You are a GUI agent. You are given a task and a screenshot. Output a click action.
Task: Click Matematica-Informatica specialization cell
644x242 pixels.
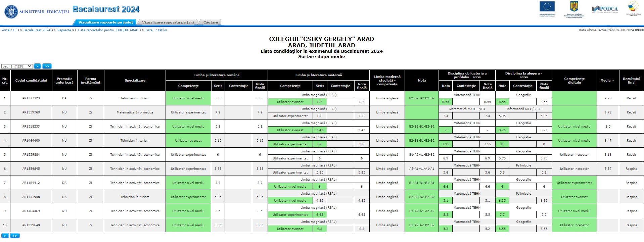point(135,112)
